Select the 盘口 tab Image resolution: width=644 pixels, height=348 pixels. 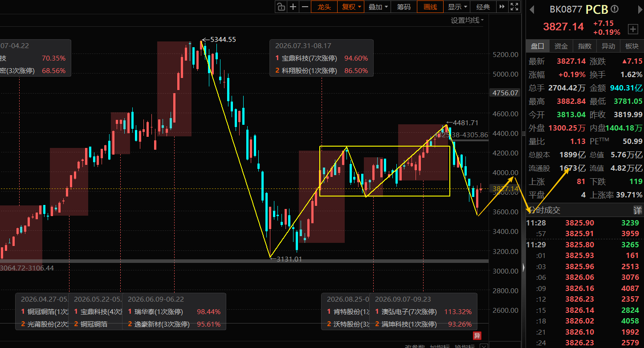click(x=538, y=46)
